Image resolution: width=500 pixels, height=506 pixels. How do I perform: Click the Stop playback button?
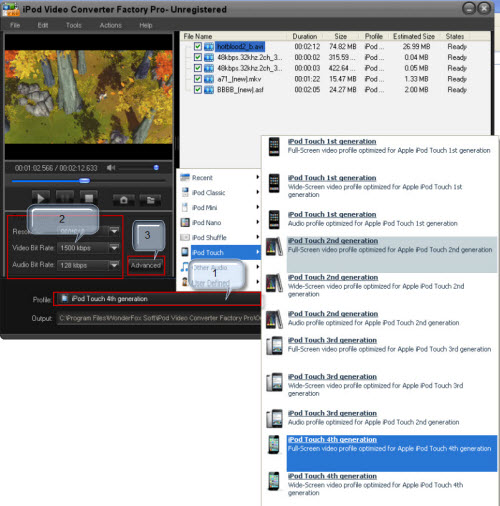[89, 198]
